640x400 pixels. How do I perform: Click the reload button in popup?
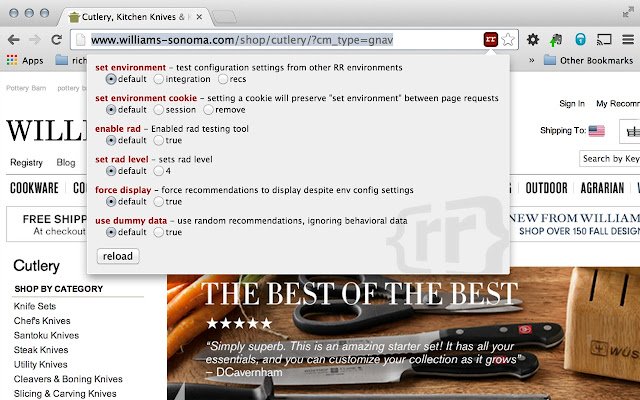pyautogui.click(x=118, y=256)
